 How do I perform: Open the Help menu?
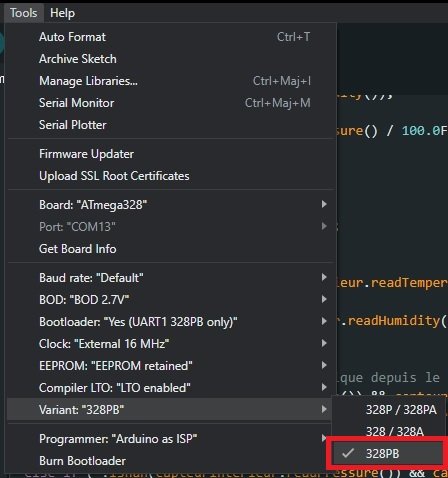point(62,13)
